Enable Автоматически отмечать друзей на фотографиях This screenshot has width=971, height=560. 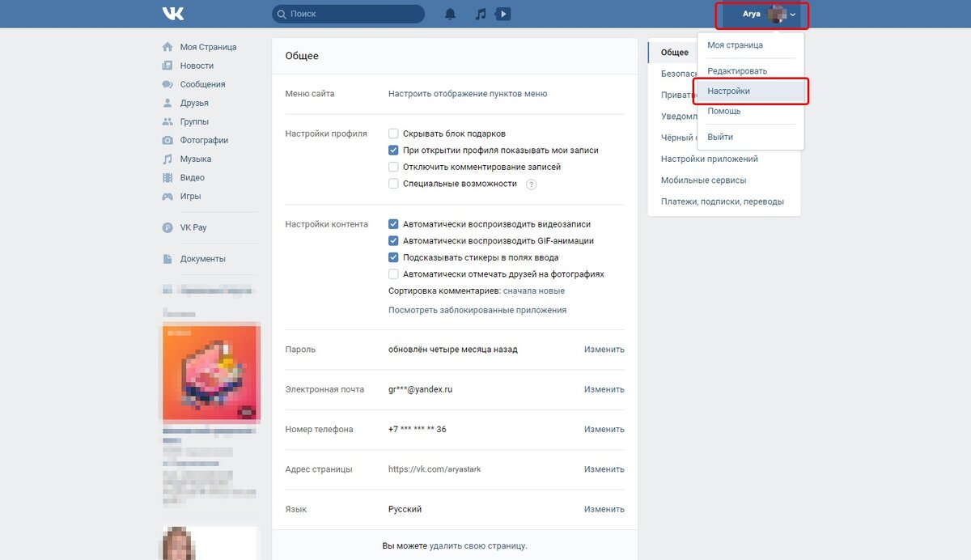393,274
